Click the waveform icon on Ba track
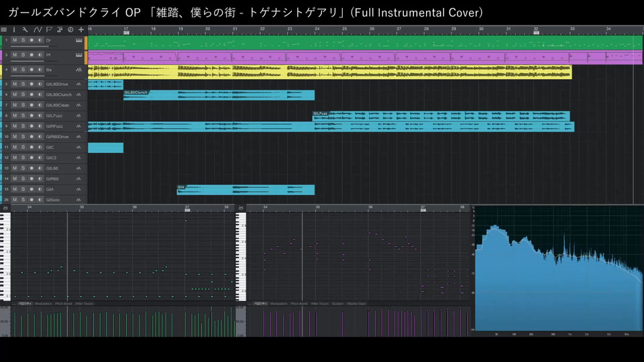644x362 pixels. click(79, 70)
